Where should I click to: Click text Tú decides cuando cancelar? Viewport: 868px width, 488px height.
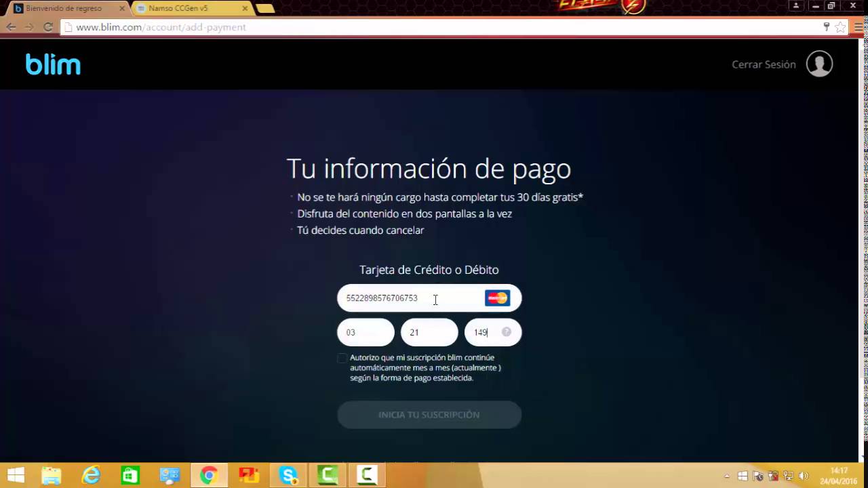click(361, 230)
